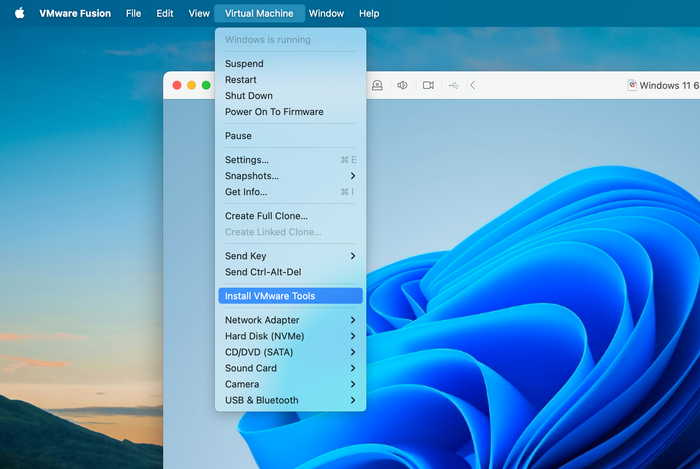Click the CD/DVD drive toolbar icon
The height and width of the screenshot is (469, 700).
[x=377, y=85]
